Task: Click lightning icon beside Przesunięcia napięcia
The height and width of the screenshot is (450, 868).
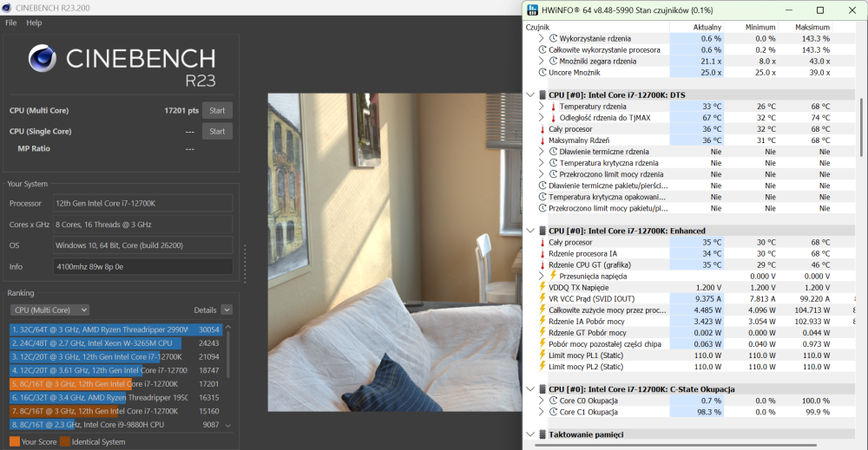Action: tap(553, 276)
